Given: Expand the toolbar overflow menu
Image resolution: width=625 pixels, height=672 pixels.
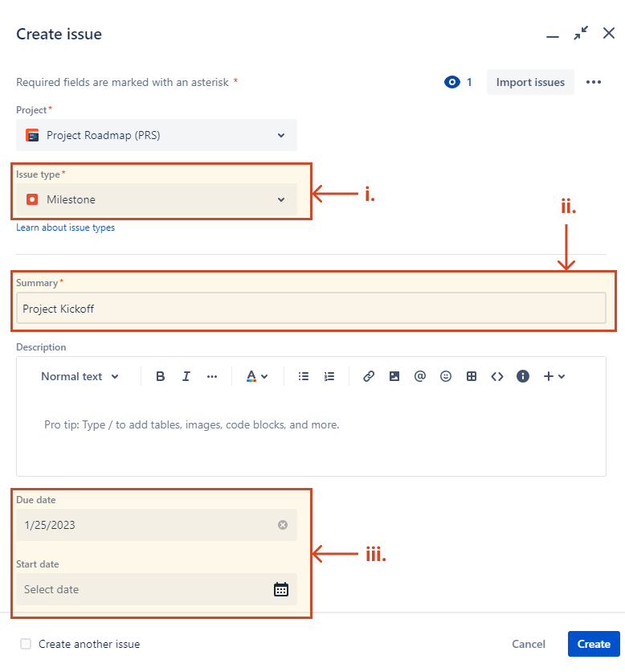Looking at the screenshot, I should coord(211,376).
